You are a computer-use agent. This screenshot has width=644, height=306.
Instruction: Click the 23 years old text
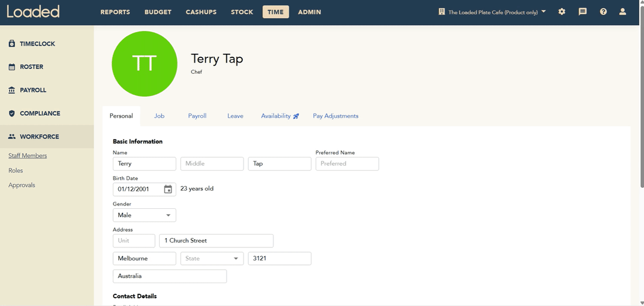point(197,188)
